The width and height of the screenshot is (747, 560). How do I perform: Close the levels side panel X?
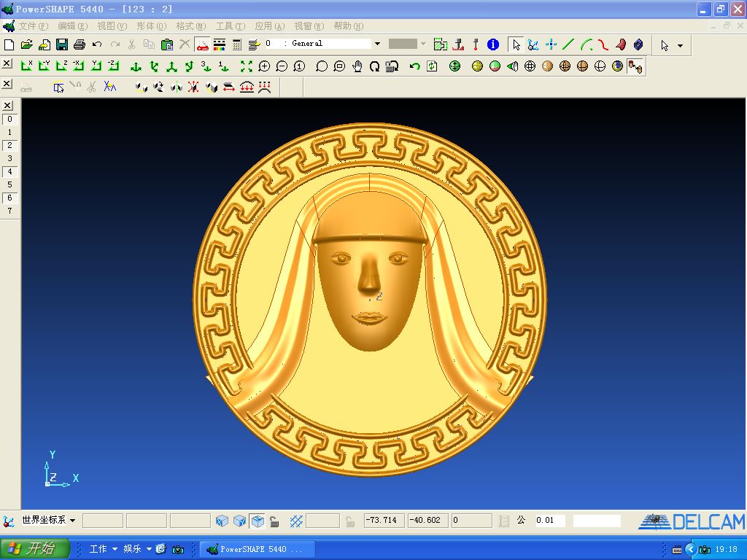(7, 106)
